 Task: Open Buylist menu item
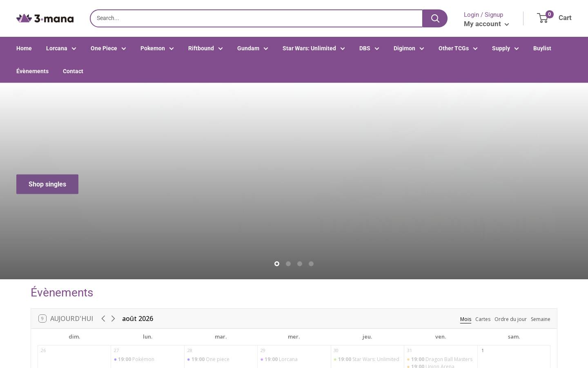[x=542, y=48]
